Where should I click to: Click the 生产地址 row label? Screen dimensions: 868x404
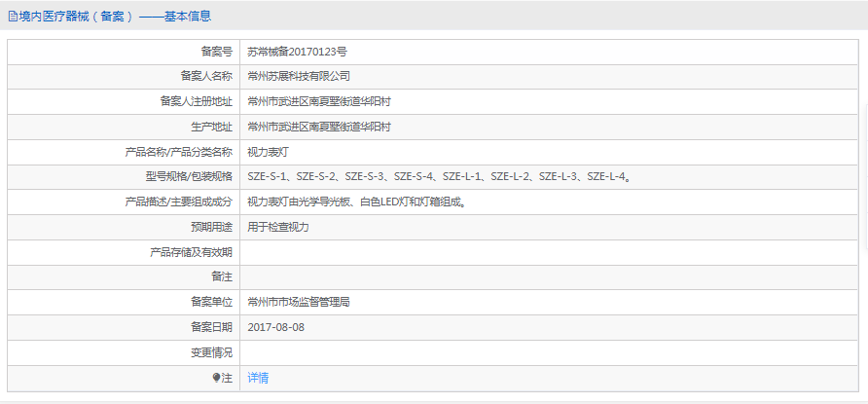coord(211,128)
